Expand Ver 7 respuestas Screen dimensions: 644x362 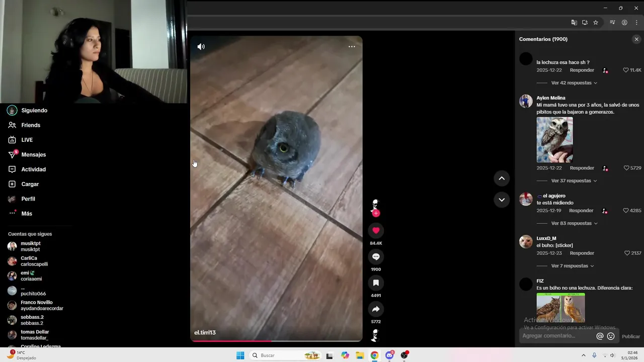[x=573, y=266]
